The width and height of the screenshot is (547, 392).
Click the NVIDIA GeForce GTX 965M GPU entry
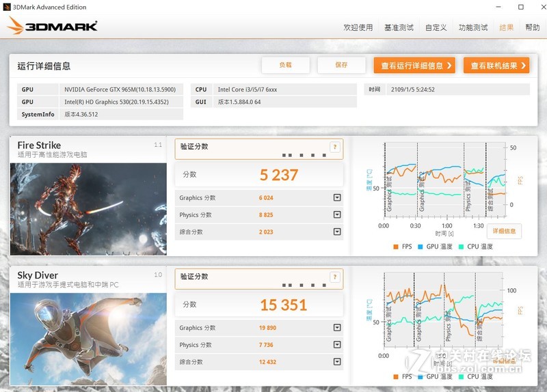[120, 89]
